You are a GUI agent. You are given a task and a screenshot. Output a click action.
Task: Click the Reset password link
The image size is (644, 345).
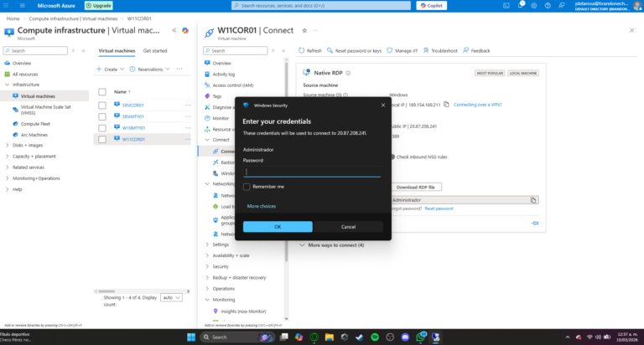click(439, 209)
